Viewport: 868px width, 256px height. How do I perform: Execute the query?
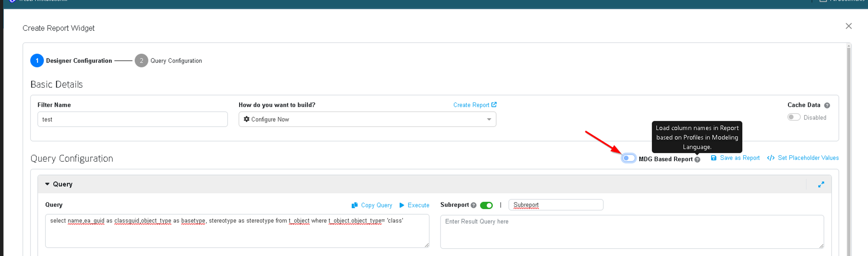tap(414, 205)
